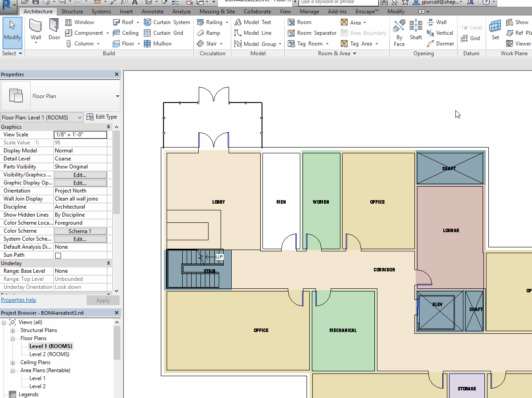Select Level 2 under Area Plans
Screen dimensions: 532x398
[37, 386]
